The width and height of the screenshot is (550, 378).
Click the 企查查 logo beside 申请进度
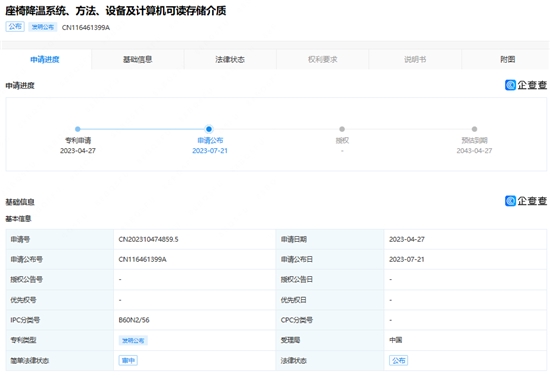526,85
